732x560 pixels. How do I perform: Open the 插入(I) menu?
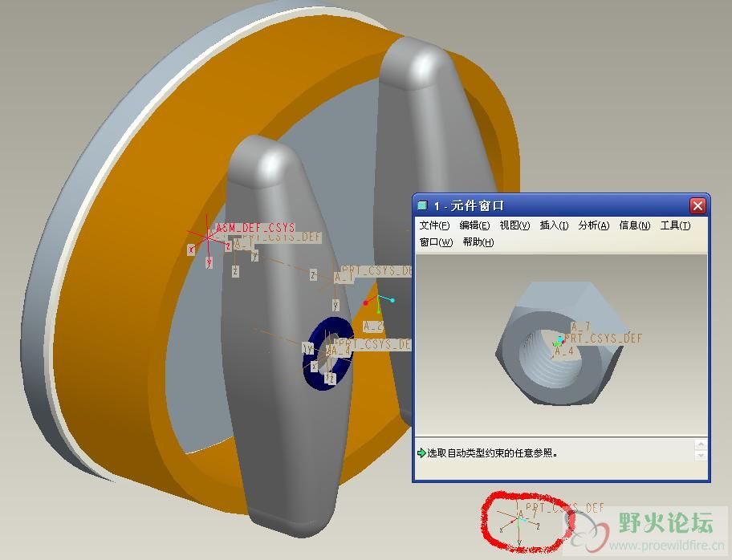pyautogui.click(x=554, y=225)
